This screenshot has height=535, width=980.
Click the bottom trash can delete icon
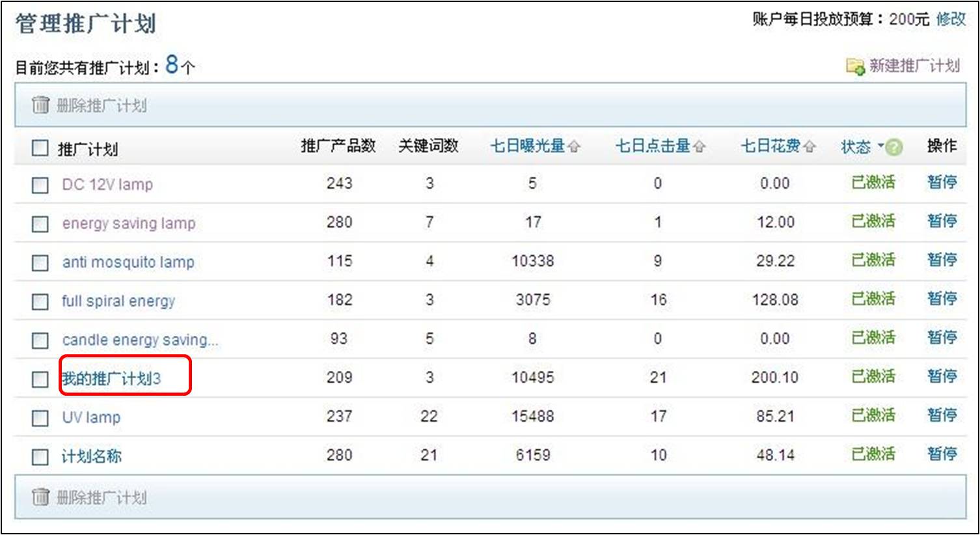[40, 497]
